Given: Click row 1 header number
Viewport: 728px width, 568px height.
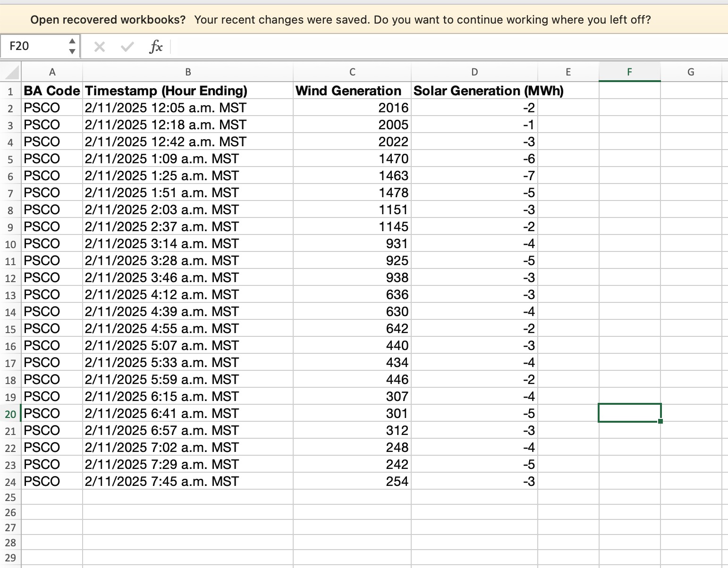Looking at the screenshot, I should coord(11,91).
